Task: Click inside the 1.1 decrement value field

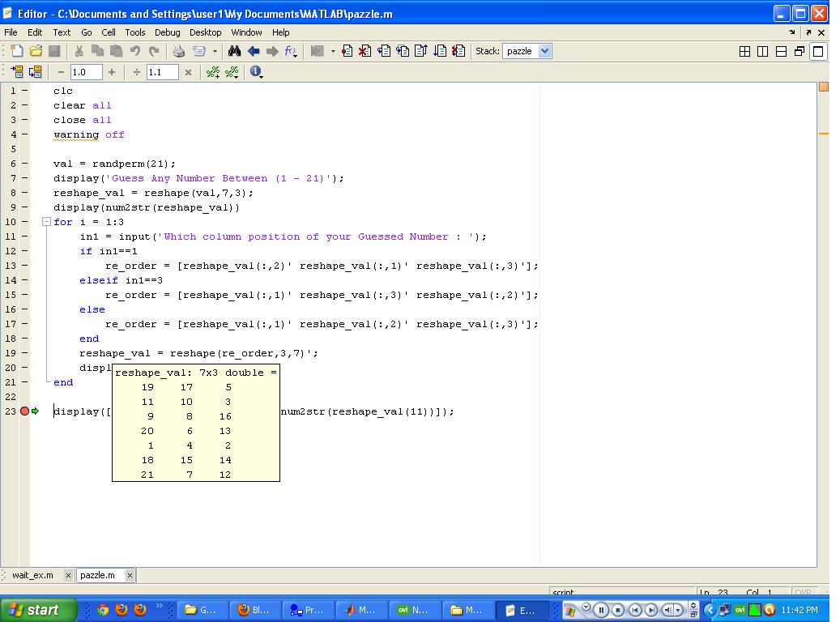Action: pyautogui.click(x=160, y=72)
